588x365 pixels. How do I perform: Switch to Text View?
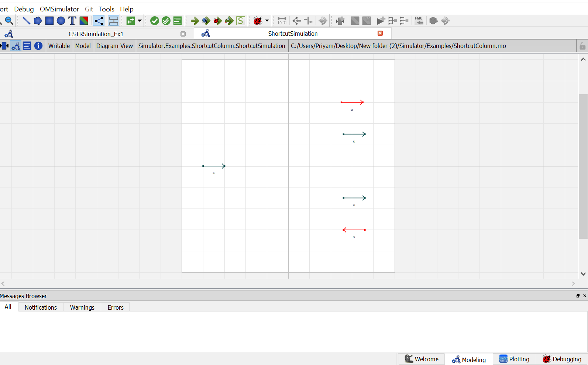pyautogui.click(x=27, y=46)
